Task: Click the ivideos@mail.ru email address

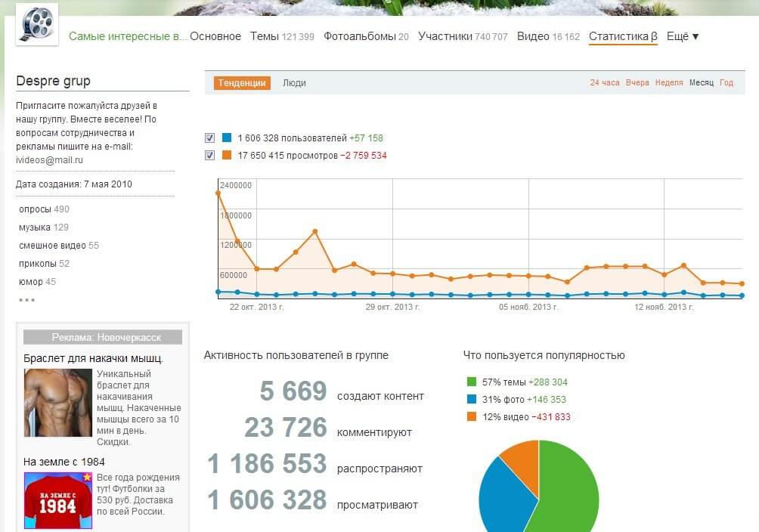Action: [x=49, y=159]
